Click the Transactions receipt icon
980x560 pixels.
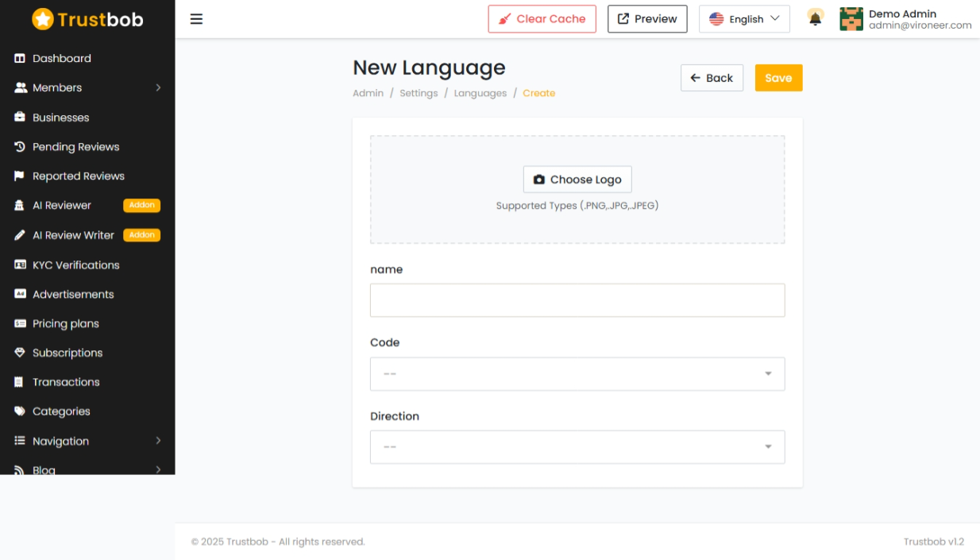click(20, 382)
